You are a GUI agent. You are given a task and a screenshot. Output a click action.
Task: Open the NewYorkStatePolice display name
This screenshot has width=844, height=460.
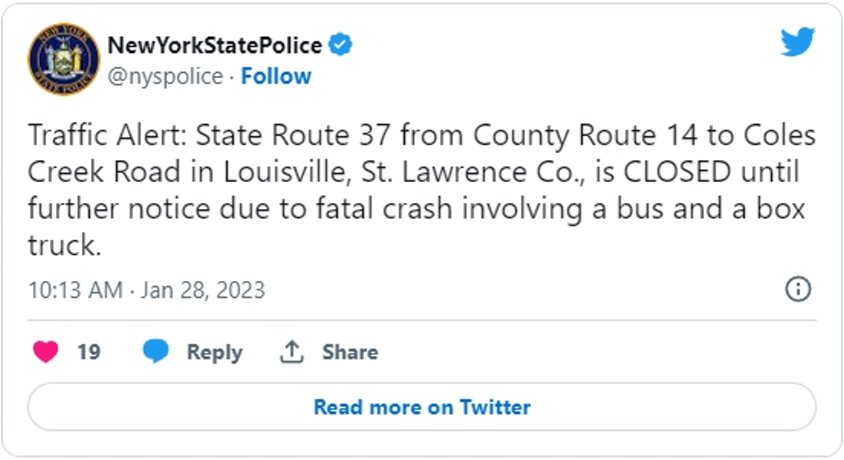click(215, 45)
